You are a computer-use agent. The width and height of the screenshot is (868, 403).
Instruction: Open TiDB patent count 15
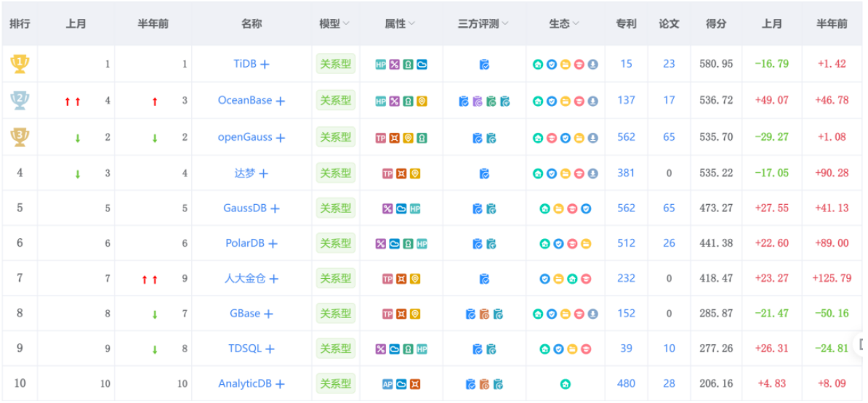click(x=626, y=64)
